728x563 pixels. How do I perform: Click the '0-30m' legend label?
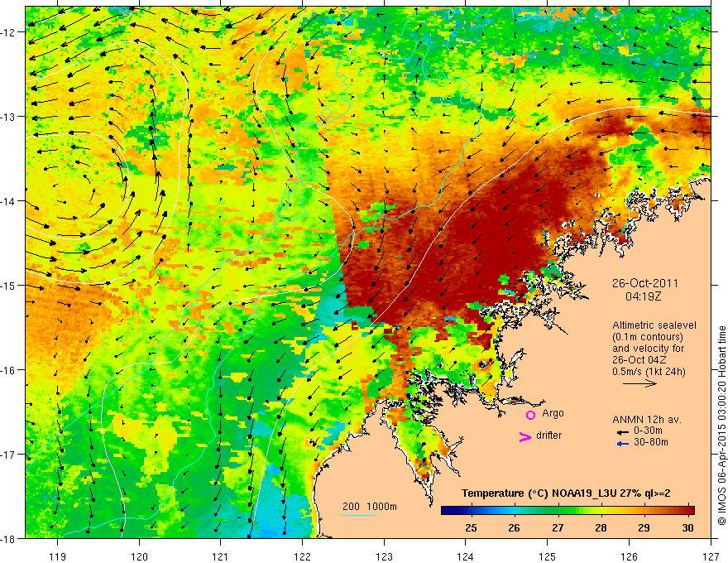click(x=648, y=431)
